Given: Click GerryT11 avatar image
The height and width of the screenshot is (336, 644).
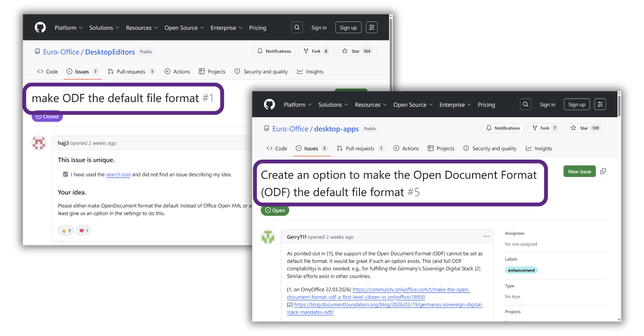Looking at the screenshot, I should [x=268, y=237].
